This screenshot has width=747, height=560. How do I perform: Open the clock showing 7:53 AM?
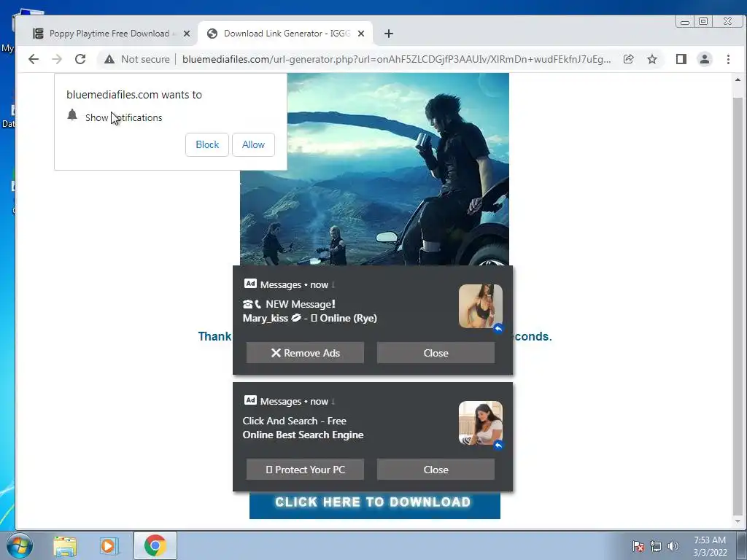(710, 545)
